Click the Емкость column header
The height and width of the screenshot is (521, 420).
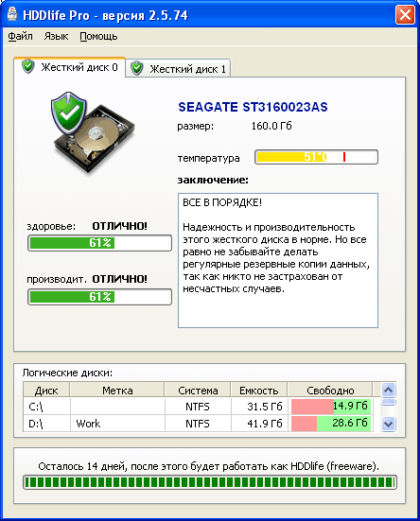pyautogui.click(x=259, y=391)
